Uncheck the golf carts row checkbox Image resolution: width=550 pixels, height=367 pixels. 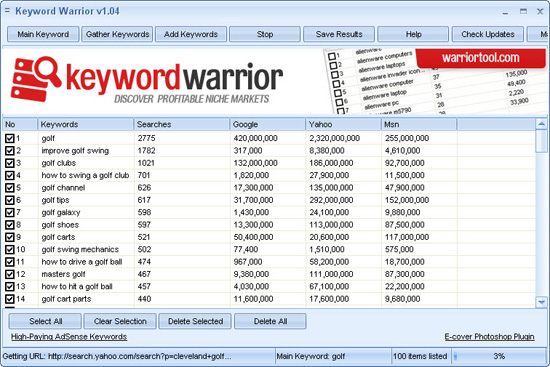click(10, 237)
